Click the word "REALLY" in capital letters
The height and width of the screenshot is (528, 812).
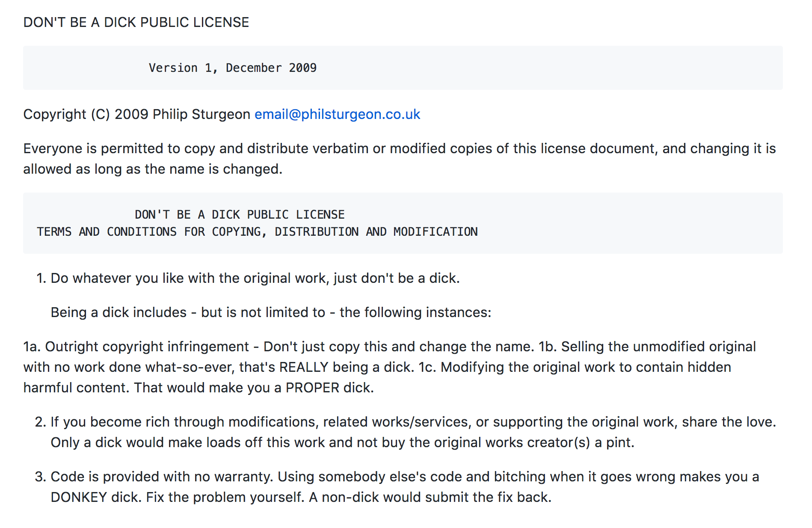click(304, 367)
